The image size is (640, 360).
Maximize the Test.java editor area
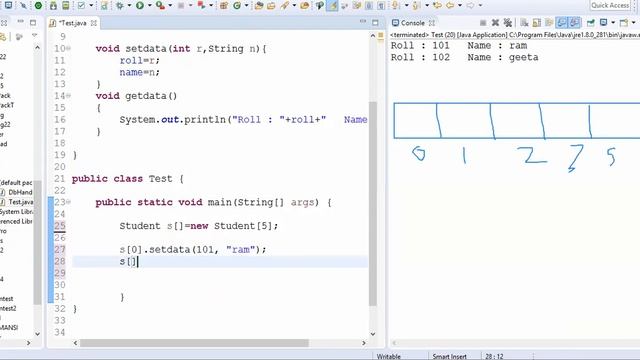click(x=376, y=23)
